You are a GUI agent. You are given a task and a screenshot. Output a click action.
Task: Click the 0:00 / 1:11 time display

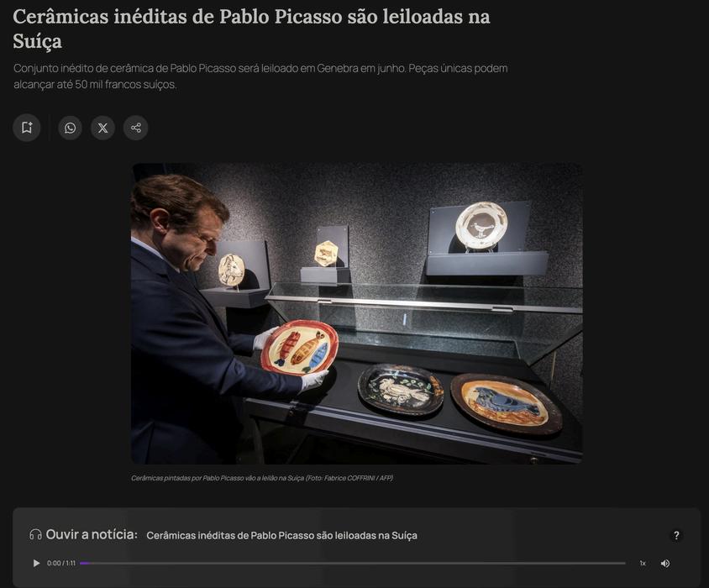[x=61, y=563]
